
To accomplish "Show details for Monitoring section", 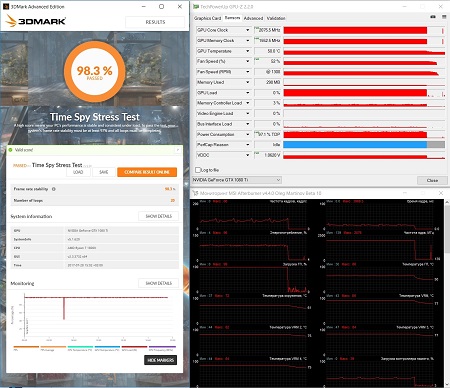I will [158, 283].
